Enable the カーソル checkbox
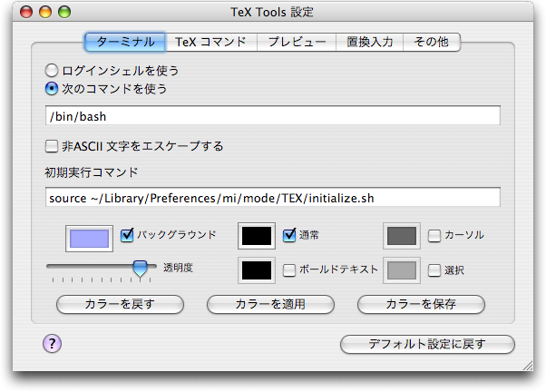The width and height of the screenshot is (546, 392). pos(434,236)
